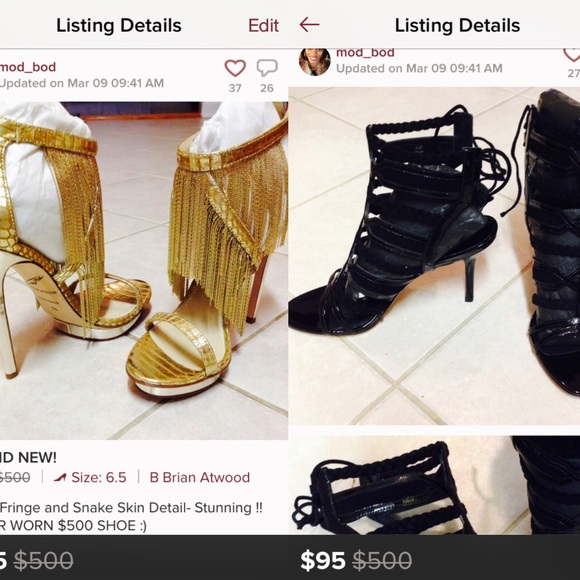Open the seller profile avatar photo

click(314, 61)
